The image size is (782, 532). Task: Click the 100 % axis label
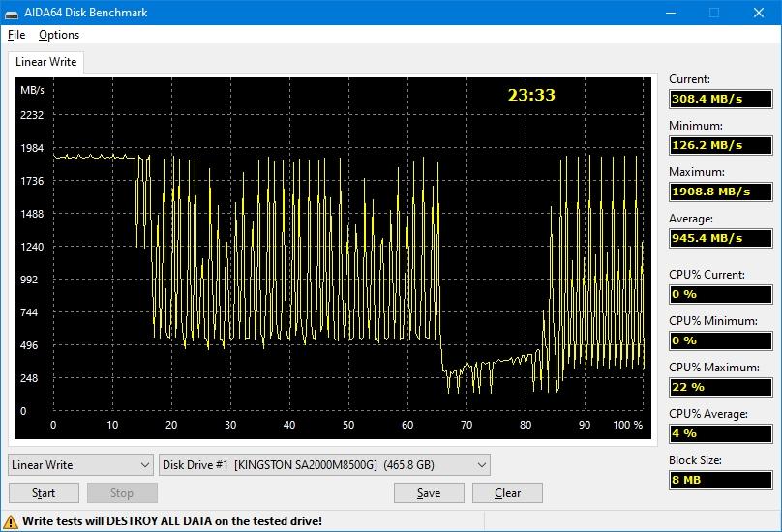tap(627, 425)
